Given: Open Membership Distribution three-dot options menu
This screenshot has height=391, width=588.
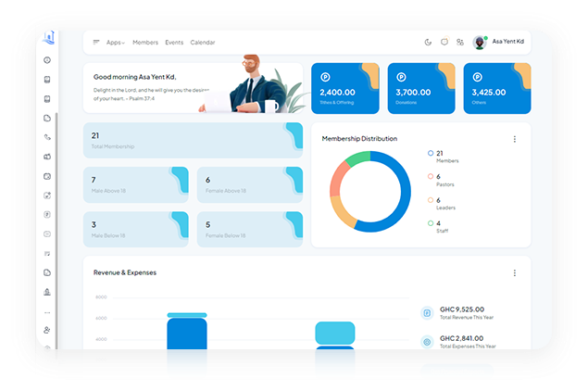Looking at the screenshot, I should (x=515, y=139).
